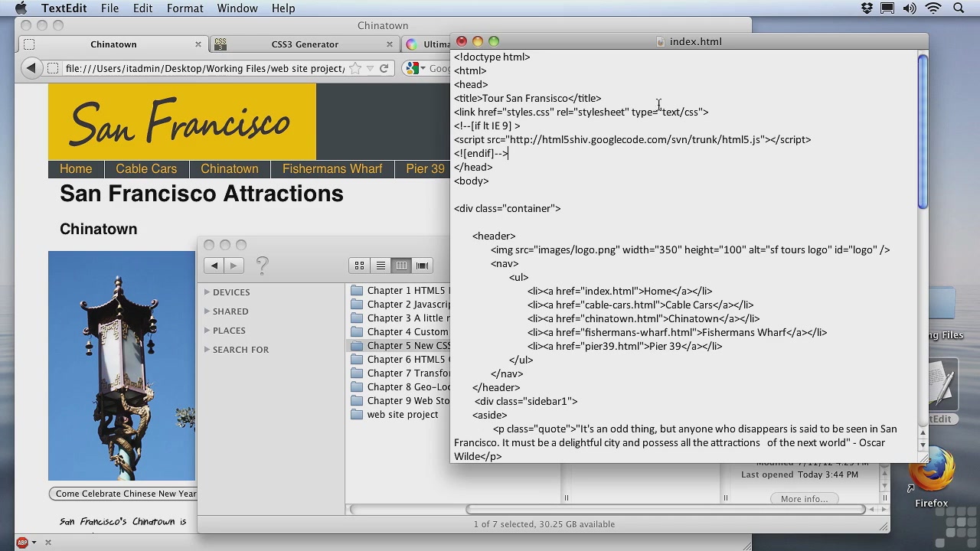
Task: Select the Chapter 5 New CSS folder
Action: [400, 346]
